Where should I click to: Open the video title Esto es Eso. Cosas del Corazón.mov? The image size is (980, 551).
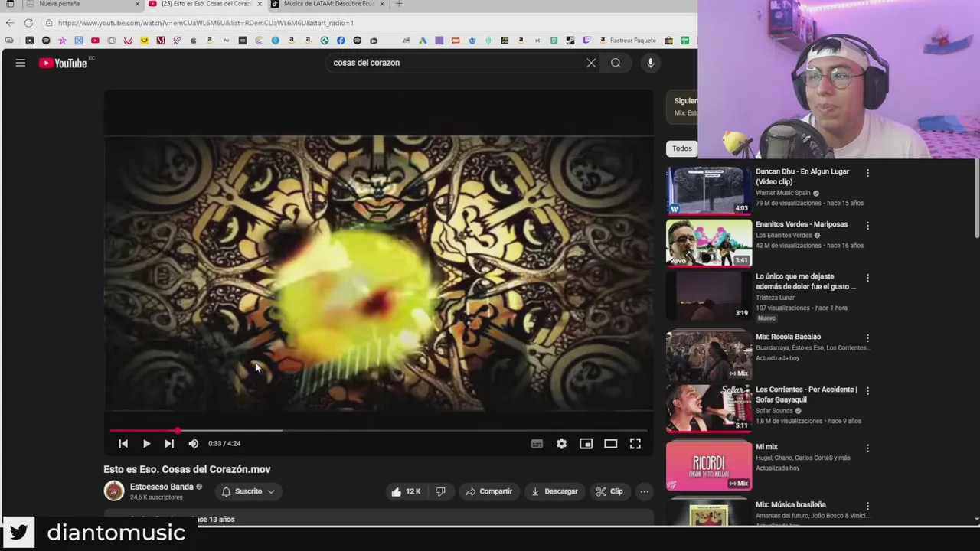pos(187,469)
